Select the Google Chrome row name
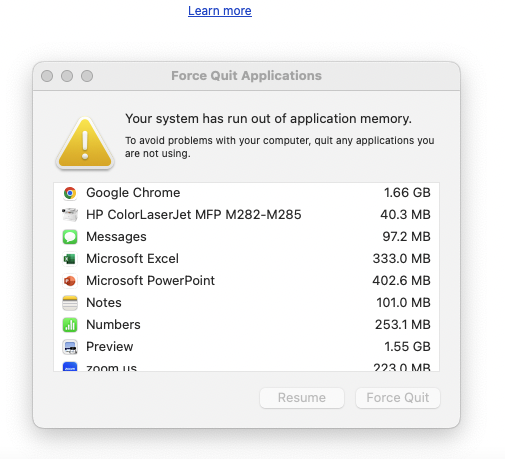Viewport: 505px width, 459px height. (133, 193)
